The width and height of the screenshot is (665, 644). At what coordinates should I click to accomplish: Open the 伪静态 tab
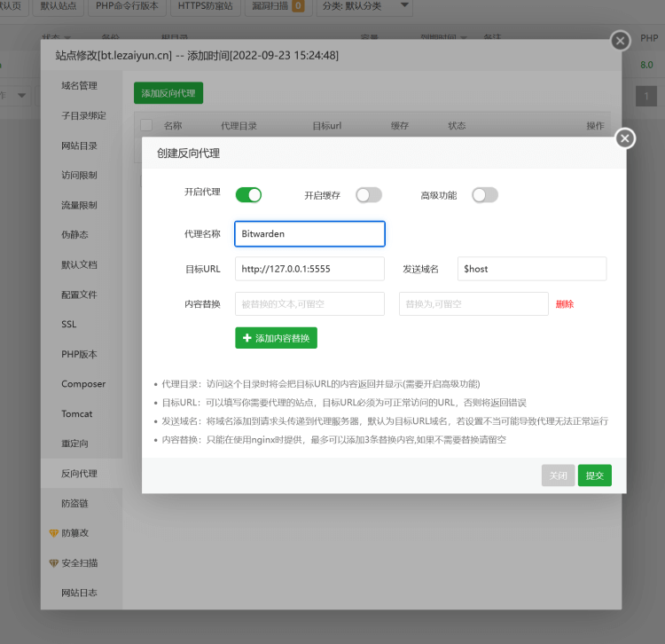(75, 234)
